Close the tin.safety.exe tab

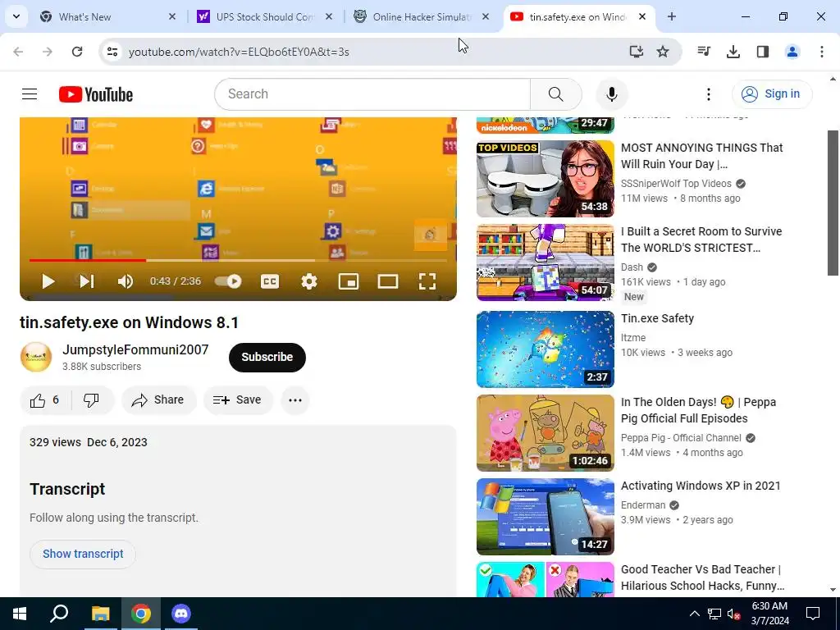click(642, 16)
